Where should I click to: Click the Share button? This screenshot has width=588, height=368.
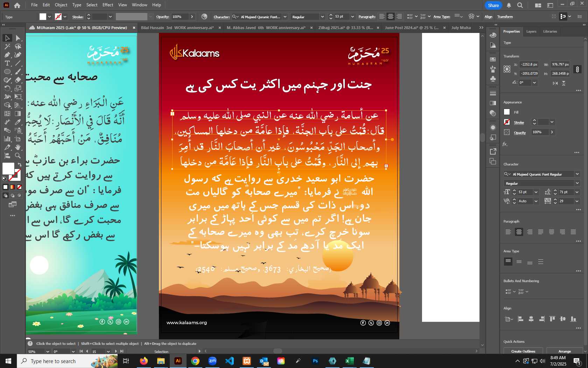point(493,5)
